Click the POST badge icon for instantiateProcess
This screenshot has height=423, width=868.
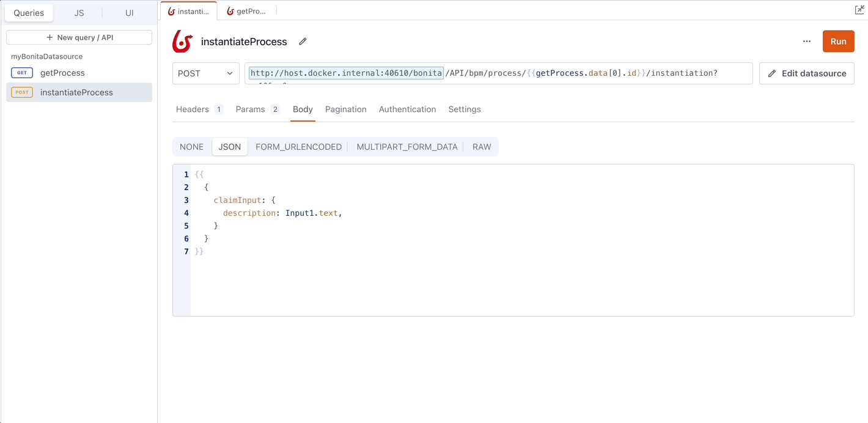click(x=22, y=92)
